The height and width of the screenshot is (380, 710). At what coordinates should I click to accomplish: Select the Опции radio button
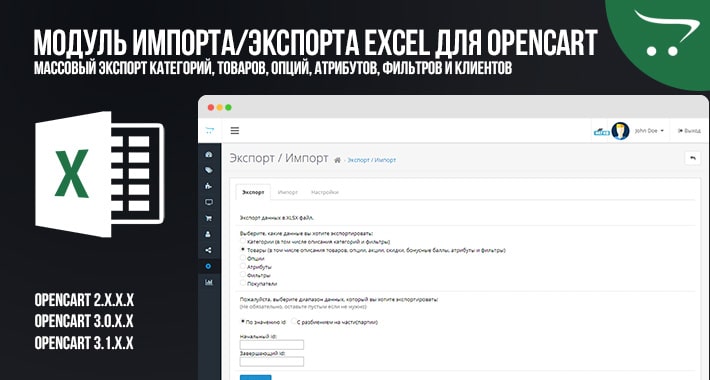[243, 258]
